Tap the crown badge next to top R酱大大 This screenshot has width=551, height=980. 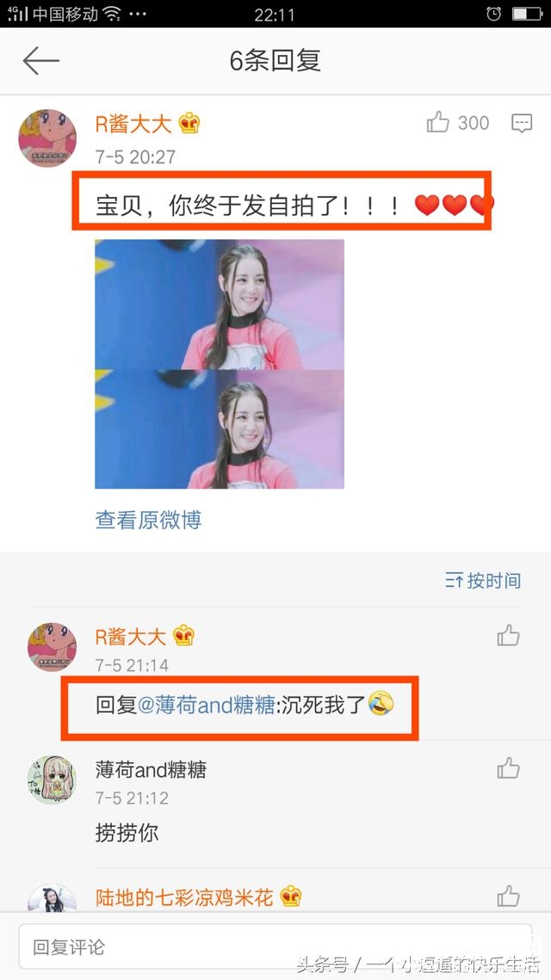189,123
